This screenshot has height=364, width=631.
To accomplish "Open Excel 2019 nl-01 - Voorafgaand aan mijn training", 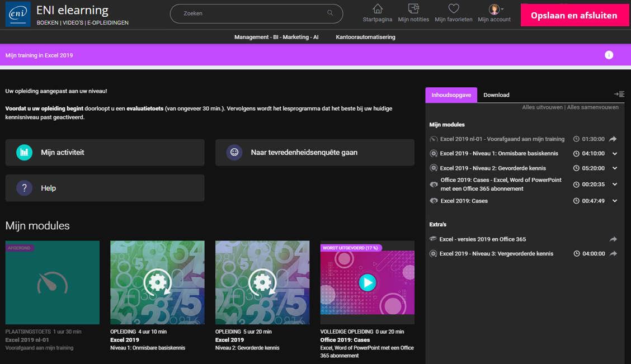I will [502, 139].
